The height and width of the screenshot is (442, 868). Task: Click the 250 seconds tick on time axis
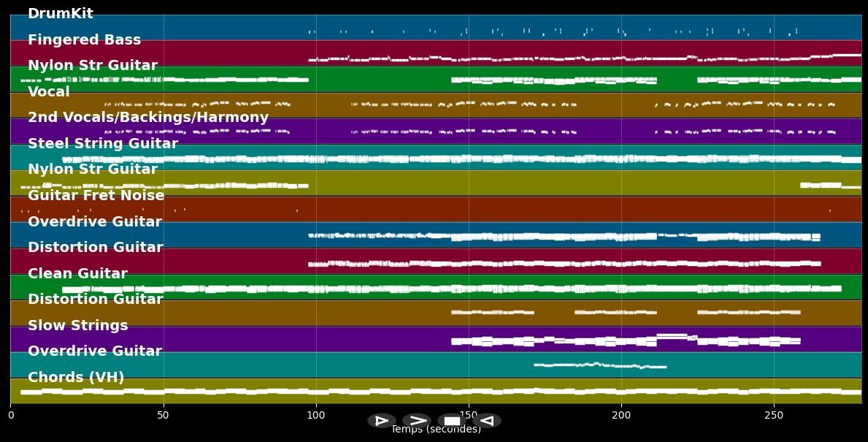click(x=774, y=416)
